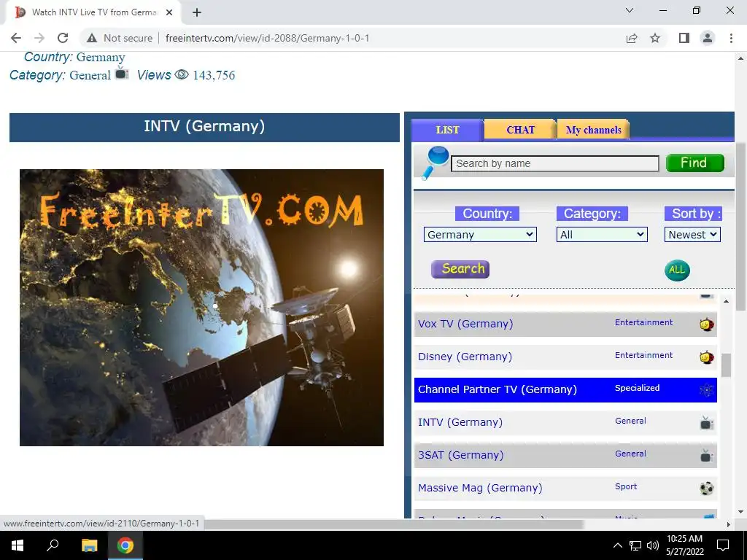Click Vox TV entertainment category icon
747x560 pixels.
point(706,324)
